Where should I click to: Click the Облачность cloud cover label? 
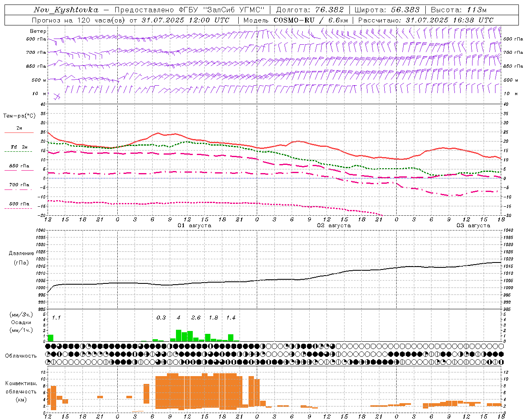tap(21, 356)
